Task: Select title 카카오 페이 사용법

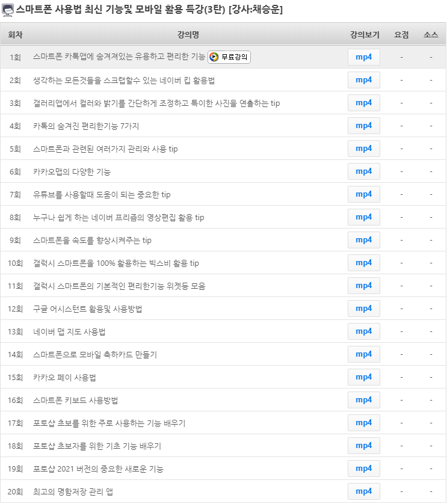Action: click(x=64, y=377)
